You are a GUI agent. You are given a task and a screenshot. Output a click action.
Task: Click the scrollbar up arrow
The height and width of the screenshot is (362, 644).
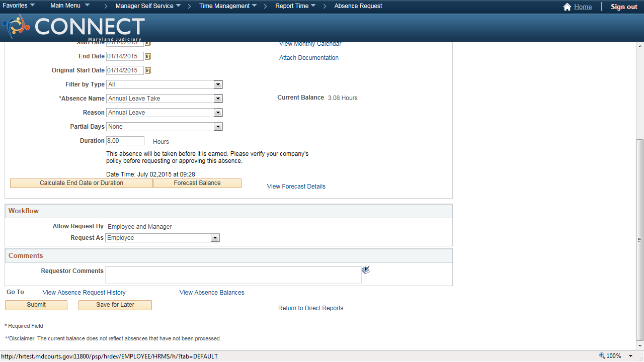pos(639,46)
